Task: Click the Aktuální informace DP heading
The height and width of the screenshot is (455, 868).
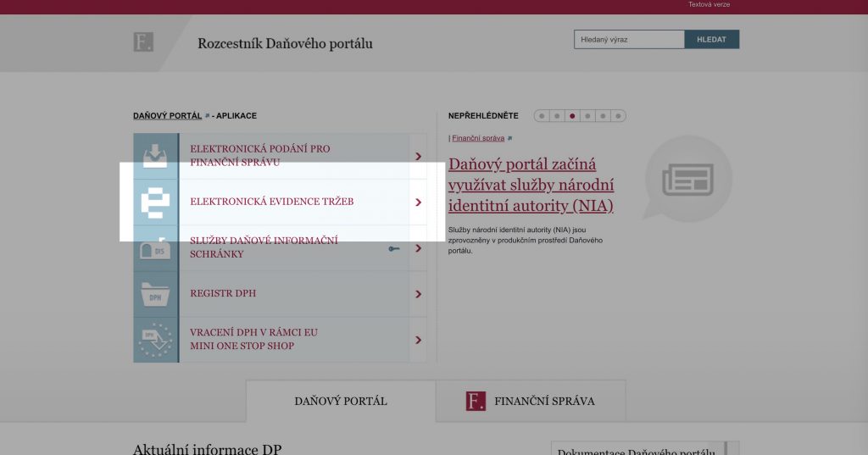Action: (x=207, y=449)
